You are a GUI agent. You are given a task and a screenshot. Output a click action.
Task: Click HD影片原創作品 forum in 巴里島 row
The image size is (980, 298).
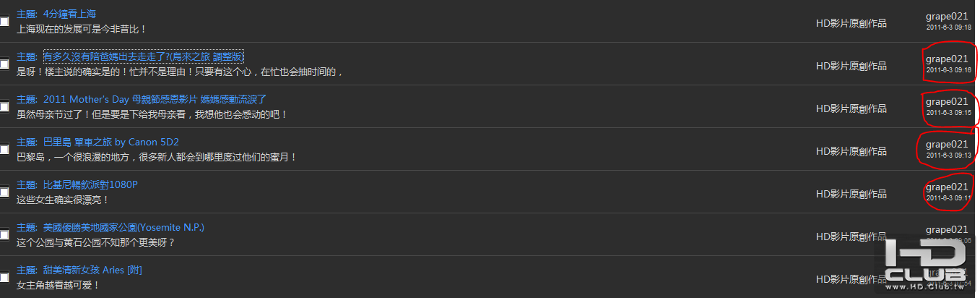coord(851,151)
